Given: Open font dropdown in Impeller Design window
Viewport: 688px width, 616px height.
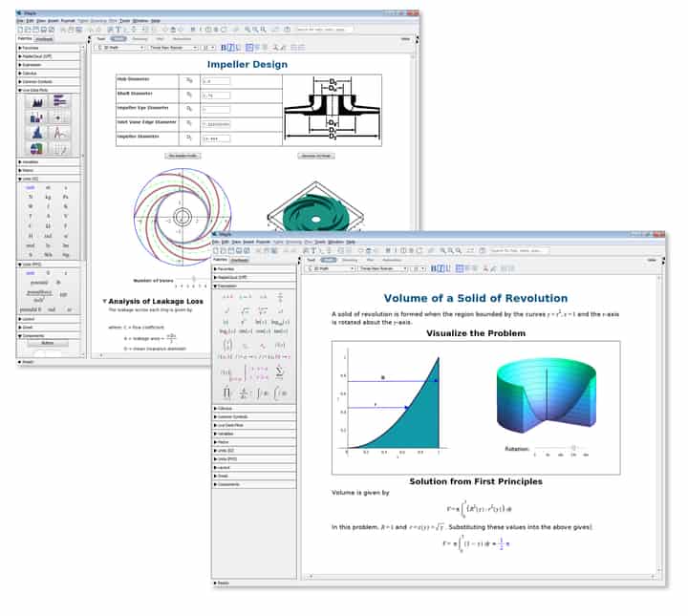Looking at the screenshot, I should (x=174, y=48).
